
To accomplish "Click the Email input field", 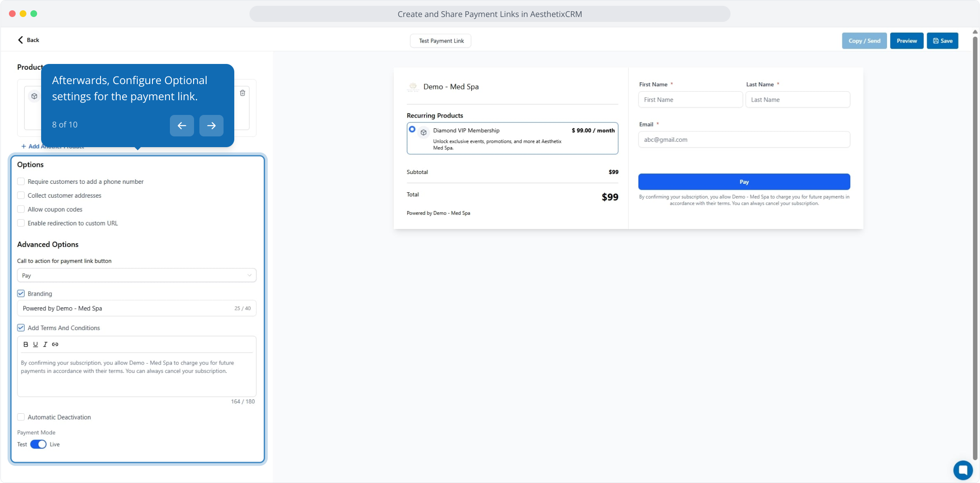I will (744, 140).
